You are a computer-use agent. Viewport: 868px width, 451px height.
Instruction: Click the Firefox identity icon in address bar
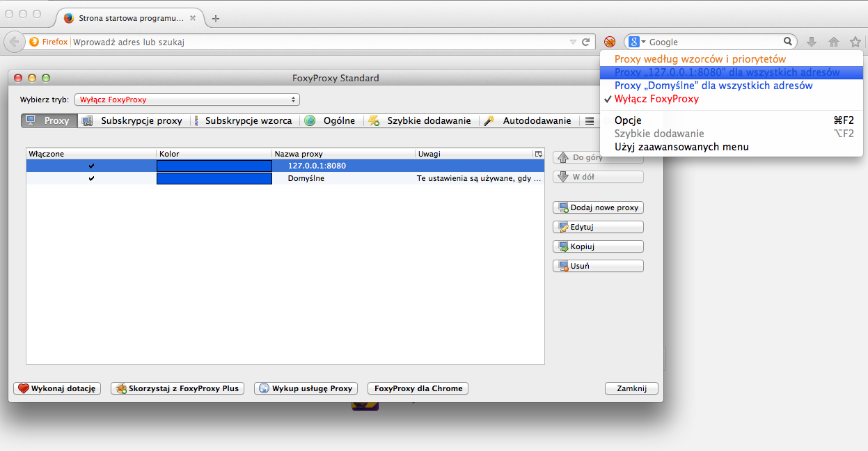(34, 42)
